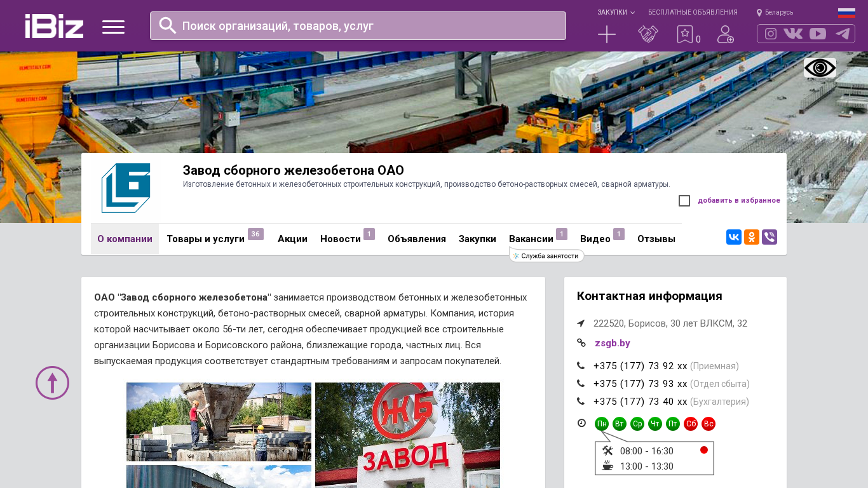Click the Служба занятости tooltip label
The width and height of the screenshot is (868, 488).
click(x=546, y=255)
